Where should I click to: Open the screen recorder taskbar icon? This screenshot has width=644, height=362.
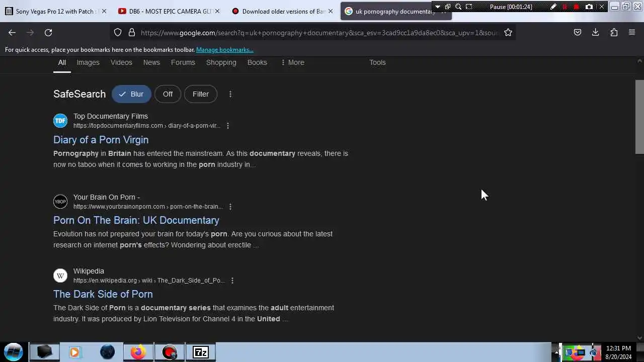[170, 352]
